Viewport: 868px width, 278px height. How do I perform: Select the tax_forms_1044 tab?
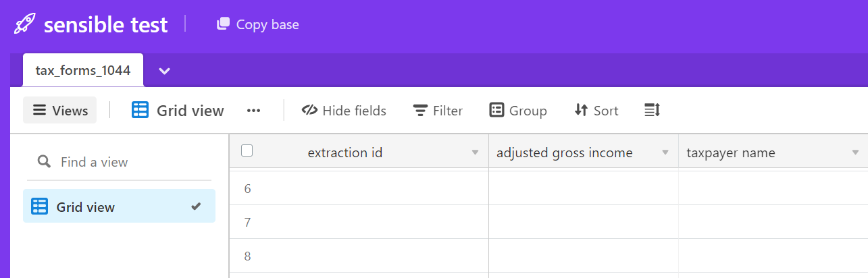pyautogui.click(x=83, y=70)
